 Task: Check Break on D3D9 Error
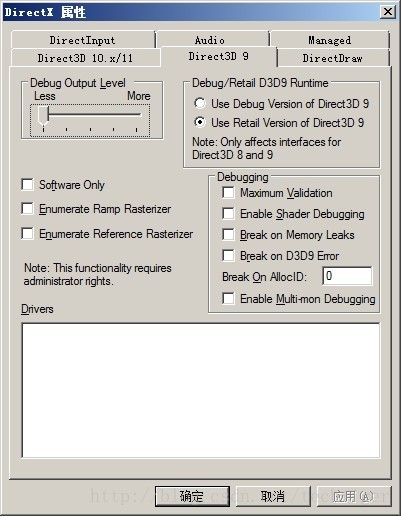(x=228, y=256)
